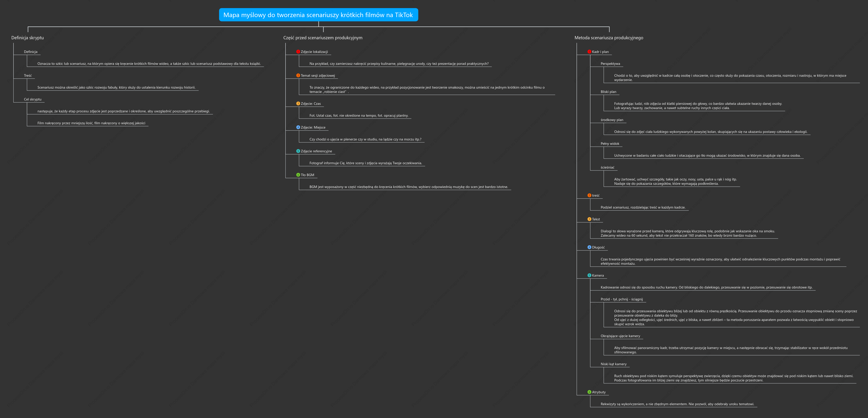Click the ścieśniać subtopic
This screenshot has width=868, height=418.
pos(607,167)
